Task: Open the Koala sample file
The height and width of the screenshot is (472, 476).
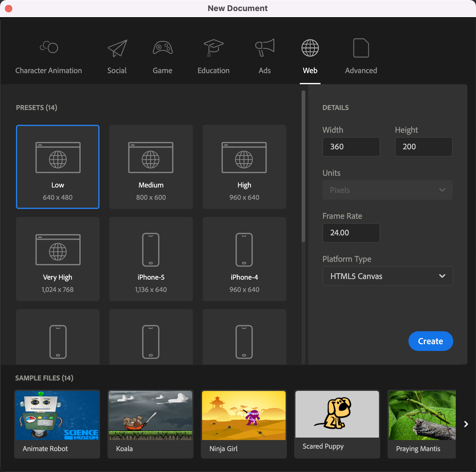Action: (x=150, y=424)
